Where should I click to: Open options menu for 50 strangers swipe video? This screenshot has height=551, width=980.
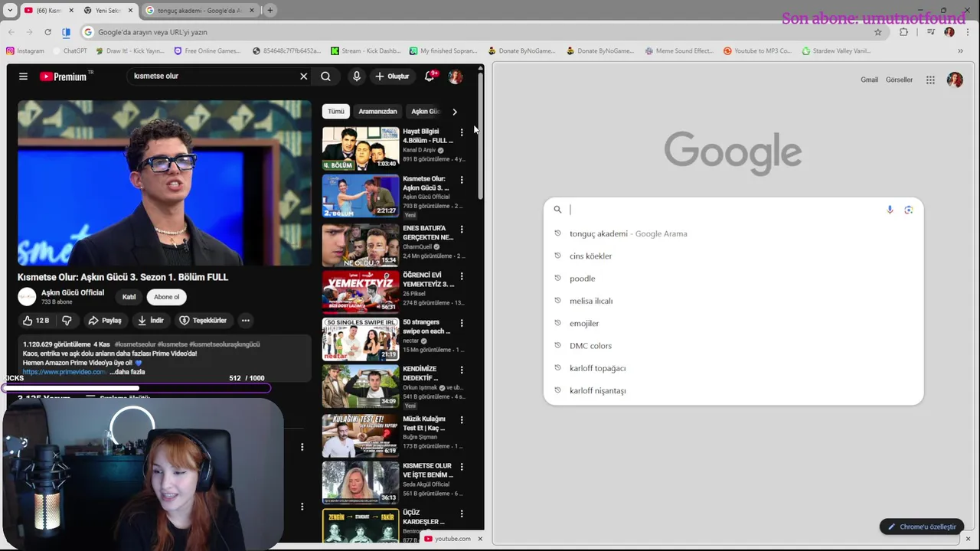(x=462, y=323)
